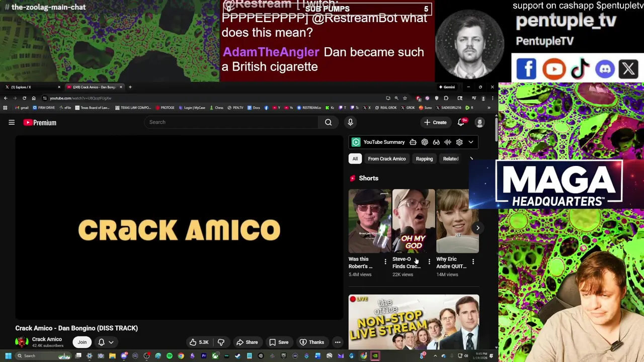Open the RESTREAM.io bookmark
The height and width of the screenshot is (362, 644).
click(309, 108)
